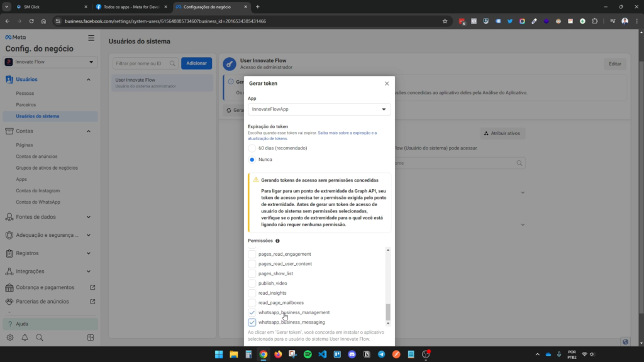Check publish_video permission

point(252,283)
